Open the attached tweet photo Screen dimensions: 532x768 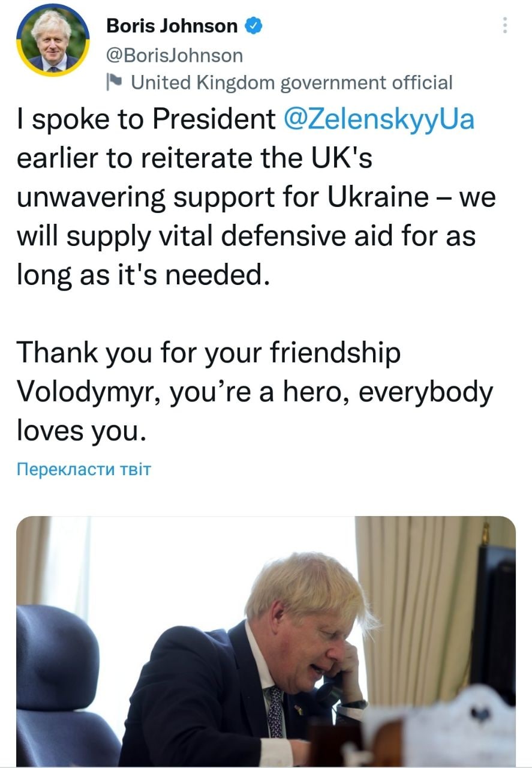tap(266, 641)
